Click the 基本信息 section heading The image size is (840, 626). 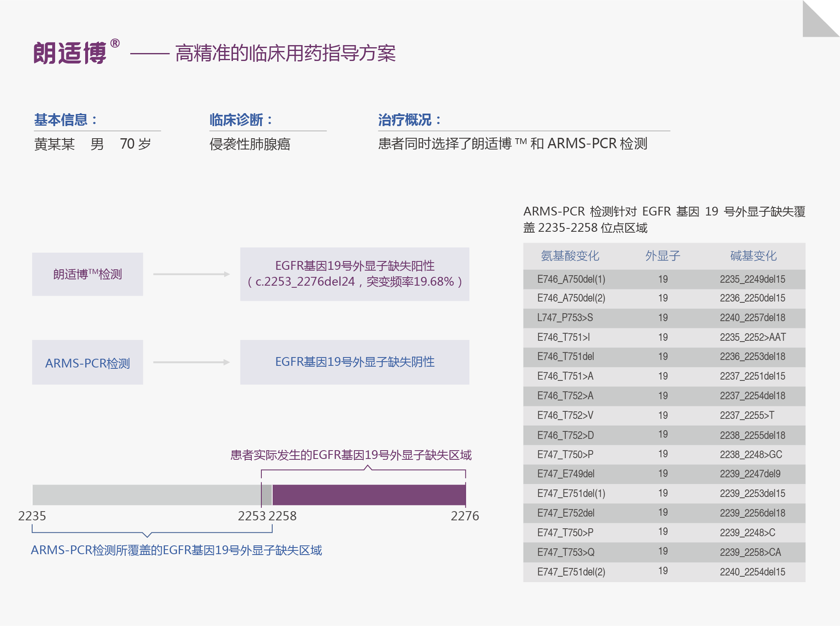tap(66, 120)
